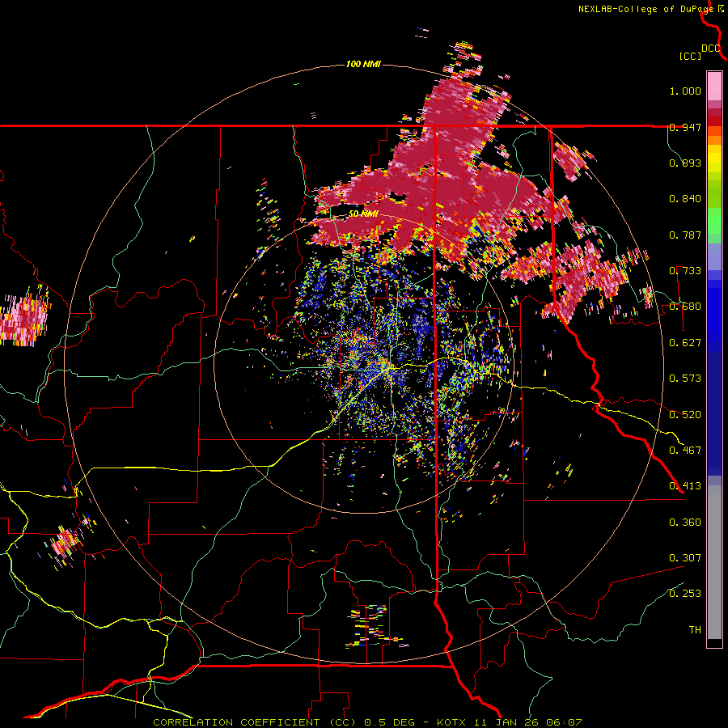
Task: Click the DCC label above the scale
Action: 711,49
